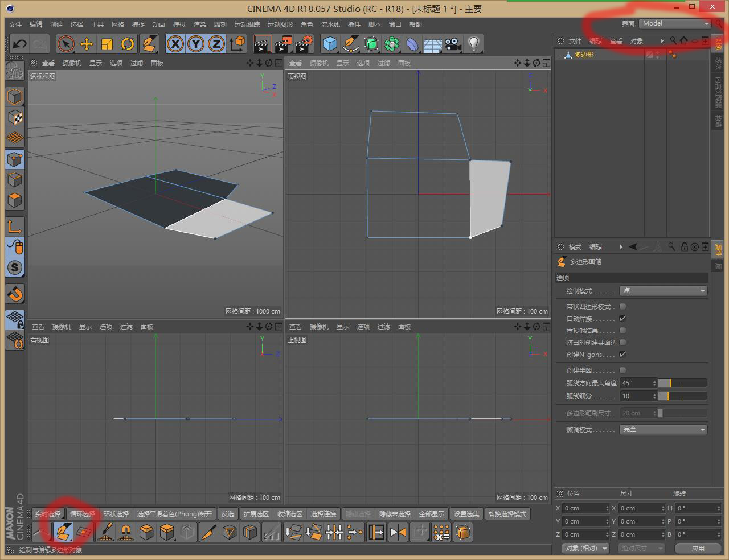Uncheck the 自动焊接 checkbox

tap(622, 319)
